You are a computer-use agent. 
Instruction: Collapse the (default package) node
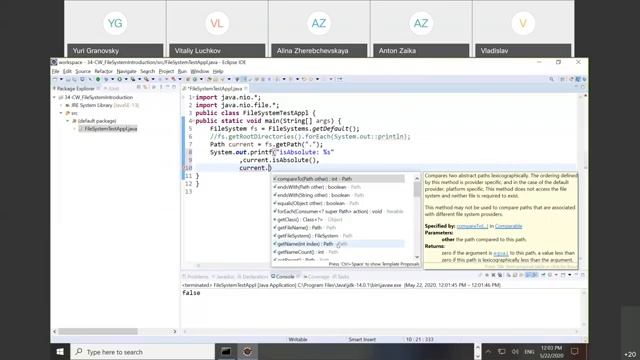(68, 121)
